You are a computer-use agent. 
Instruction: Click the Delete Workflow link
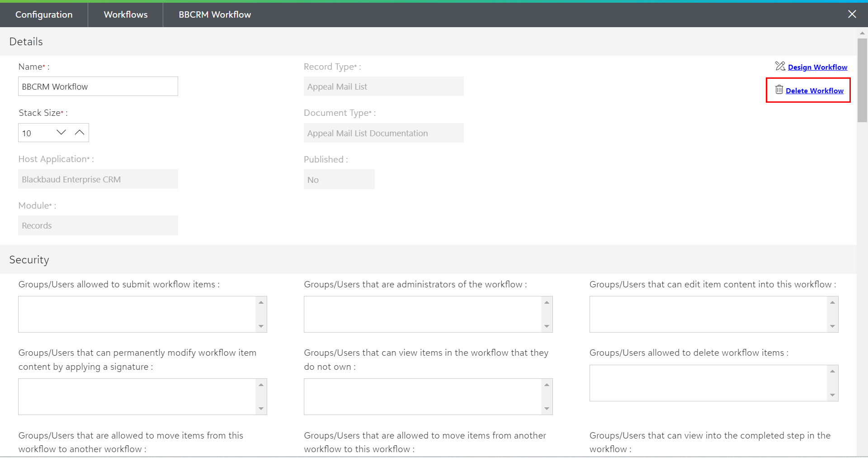pyautogui.click(x=814, y=91)
